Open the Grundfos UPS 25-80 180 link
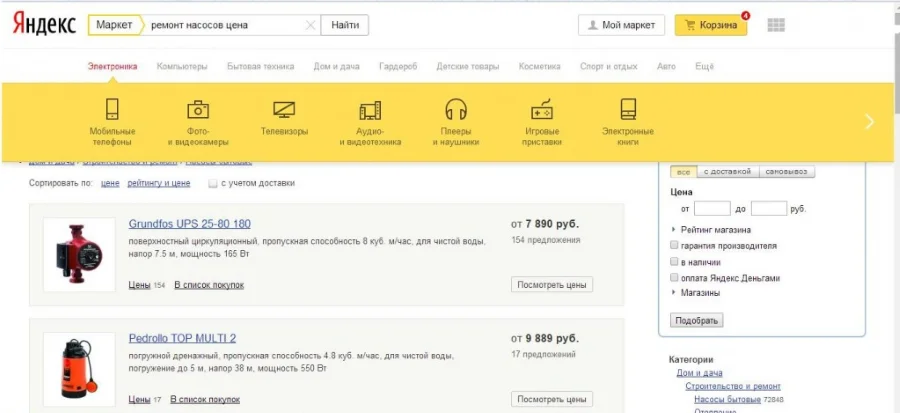Screen dimensions: 900x413 click(x=189, y=224)
